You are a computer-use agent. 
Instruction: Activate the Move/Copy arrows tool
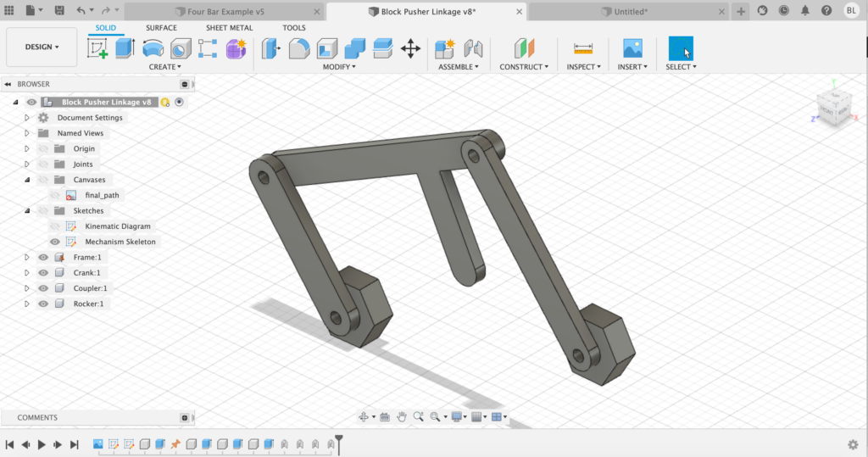pyautogui.click(x=410, y=48)
